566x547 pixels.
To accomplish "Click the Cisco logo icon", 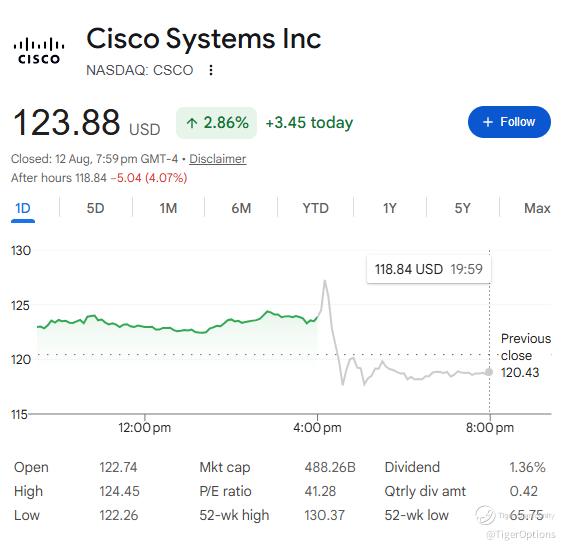I will pyautogui.click(x=39, y=51).
